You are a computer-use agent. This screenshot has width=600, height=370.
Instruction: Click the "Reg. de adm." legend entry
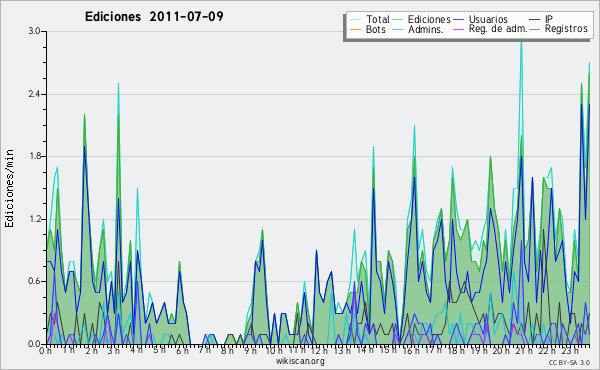pos(498,29)
